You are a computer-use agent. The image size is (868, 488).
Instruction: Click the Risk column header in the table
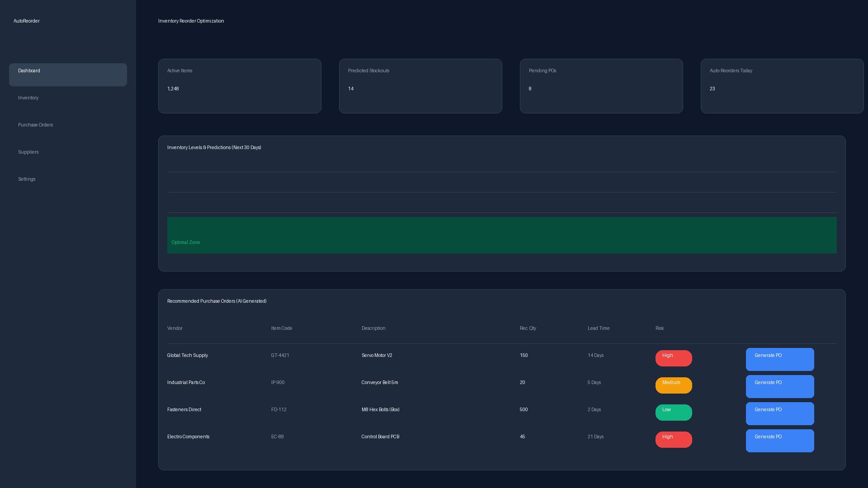(x=660, y=328)
